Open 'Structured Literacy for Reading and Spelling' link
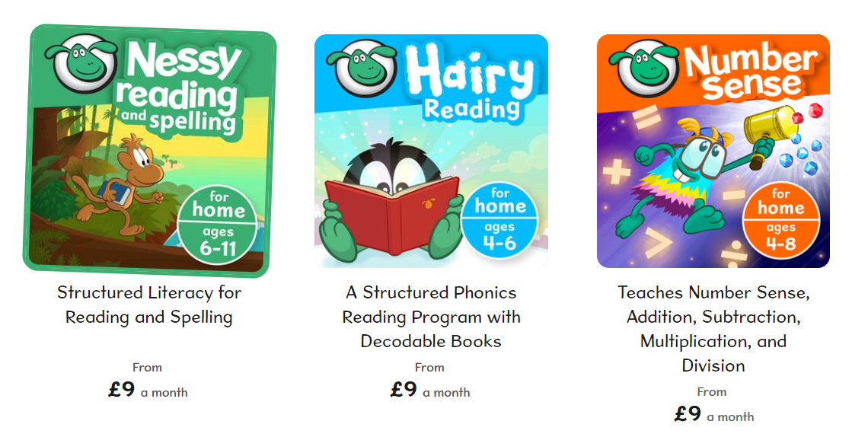868x437 pixels. point(149,305)
